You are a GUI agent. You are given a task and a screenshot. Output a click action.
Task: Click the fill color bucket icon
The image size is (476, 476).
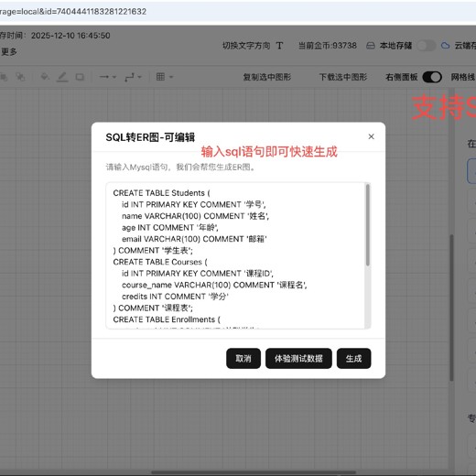coord(45,77)
